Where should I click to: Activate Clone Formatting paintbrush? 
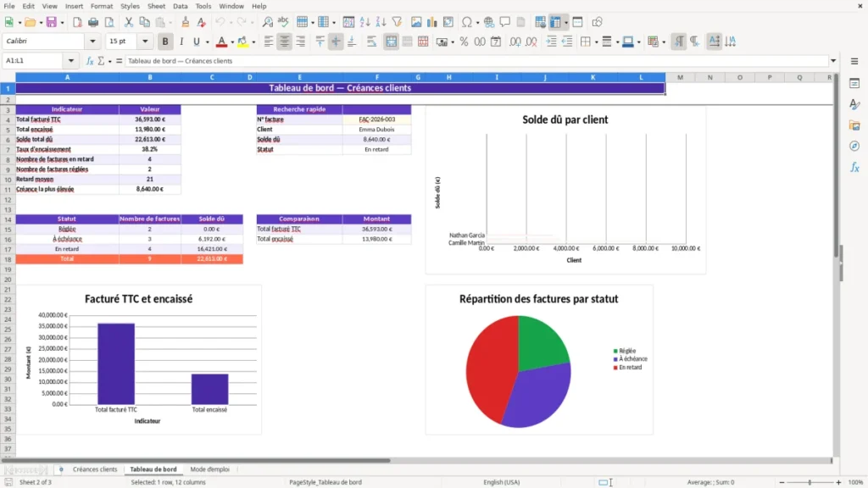point(186,22)
